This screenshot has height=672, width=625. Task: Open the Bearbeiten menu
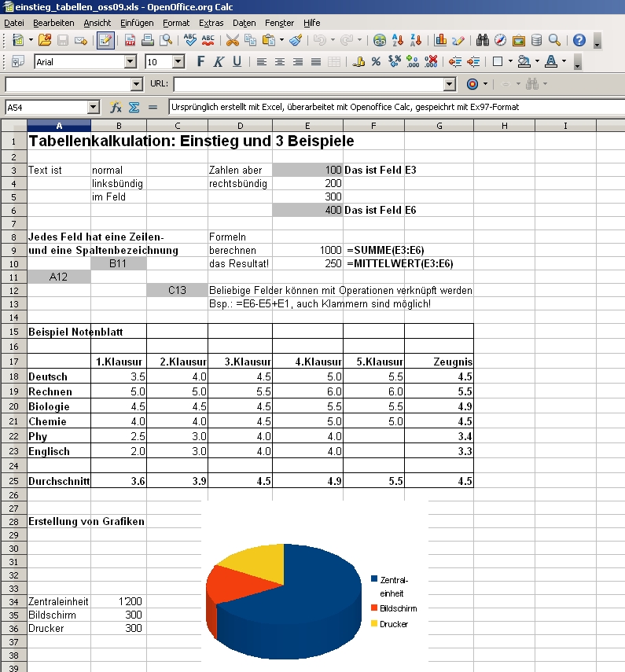click(53, 23)
